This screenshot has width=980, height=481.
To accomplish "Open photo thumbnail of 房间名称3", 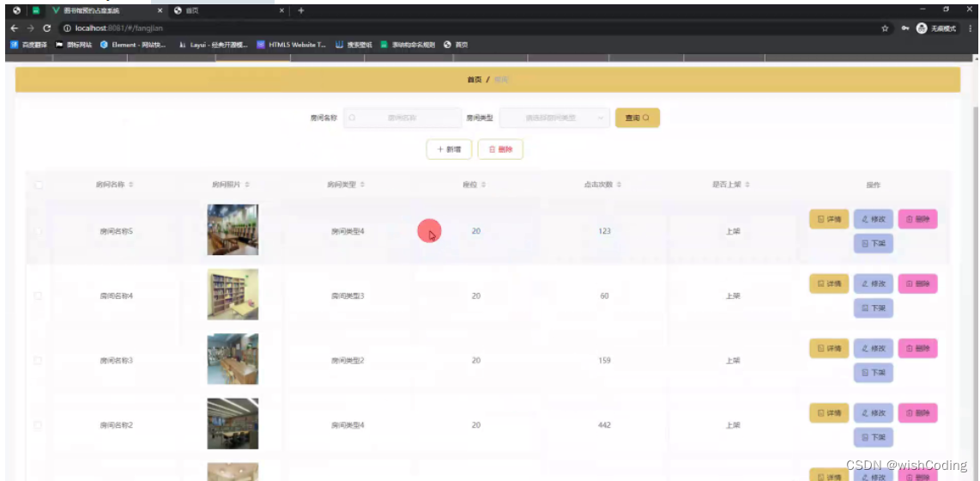I will tap(233, 359).
